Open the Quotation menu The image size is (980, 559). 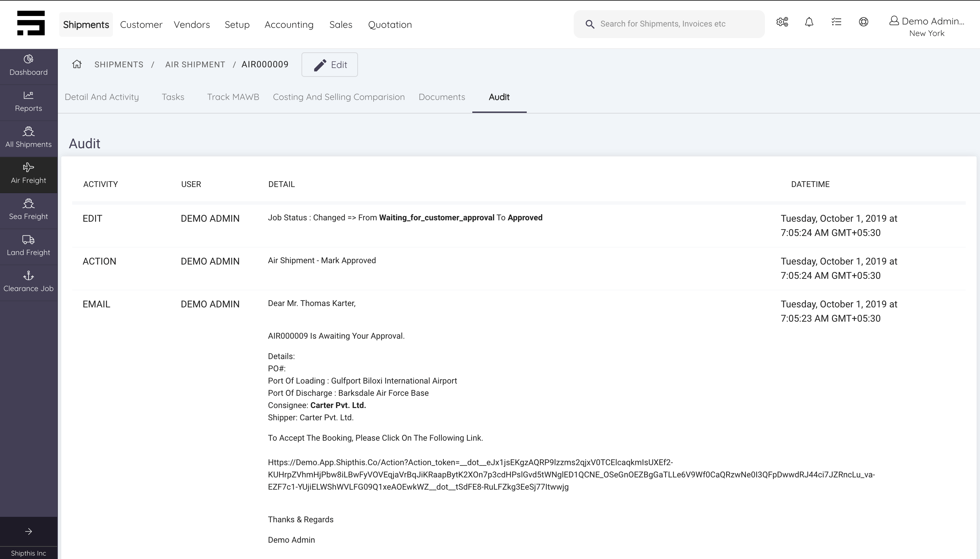(390, 24)
